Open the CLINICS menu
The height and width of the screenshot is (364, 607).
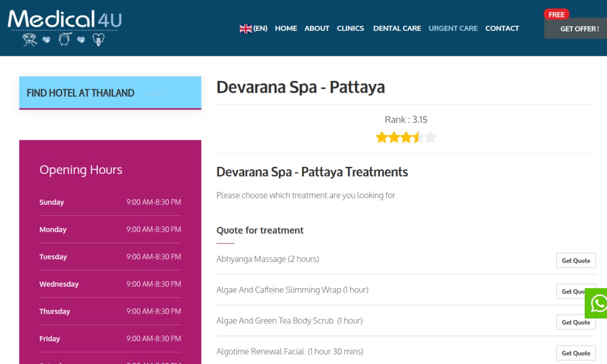coord(350,28)
